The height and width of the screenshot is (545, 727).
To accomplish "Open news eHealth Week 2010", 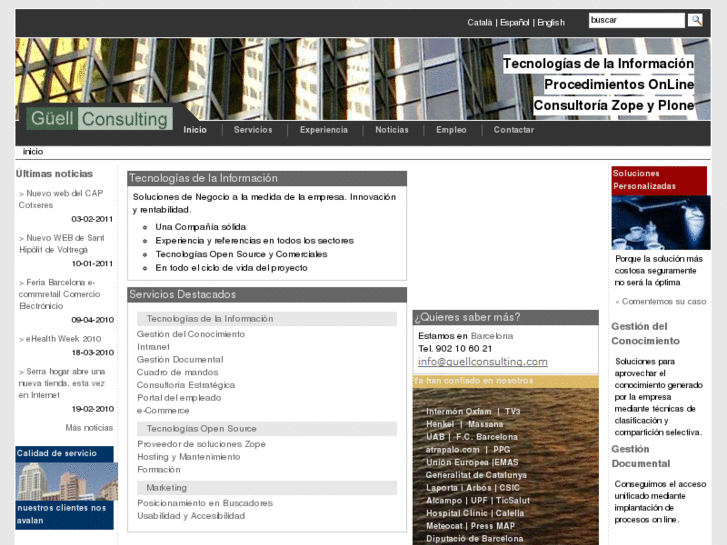I will click(60, 339).
